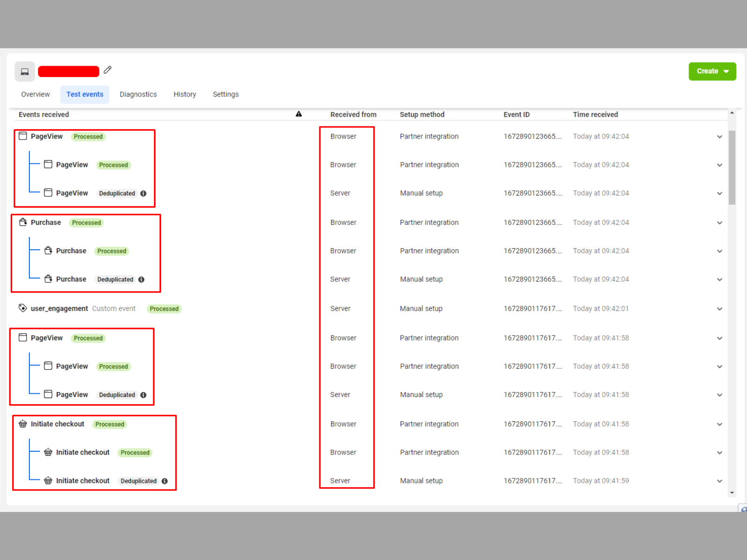
Task: Click the warning triangle in the Events received header
Action: tap(299, 114)
